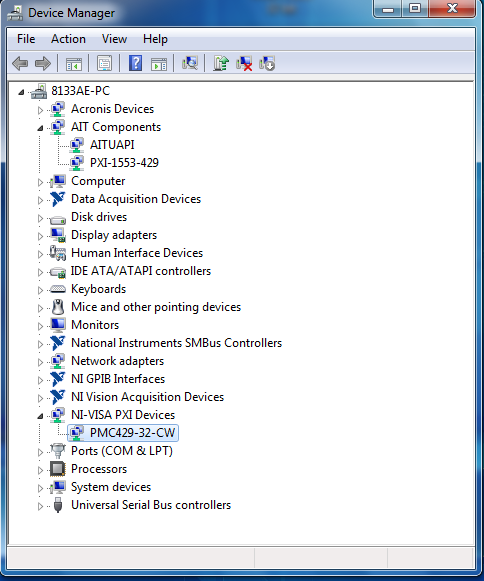Scan for hardware changes toolbar icon
Screen dimensions: 484x581
pyautogui.click(x=190, y=63)
